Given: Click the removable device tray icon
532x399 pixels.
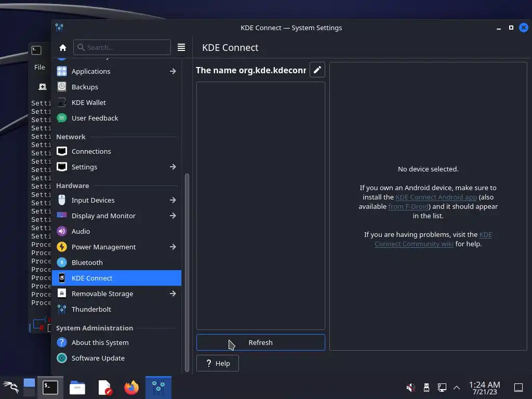Looking at the screenshot, I should (427, 388).
